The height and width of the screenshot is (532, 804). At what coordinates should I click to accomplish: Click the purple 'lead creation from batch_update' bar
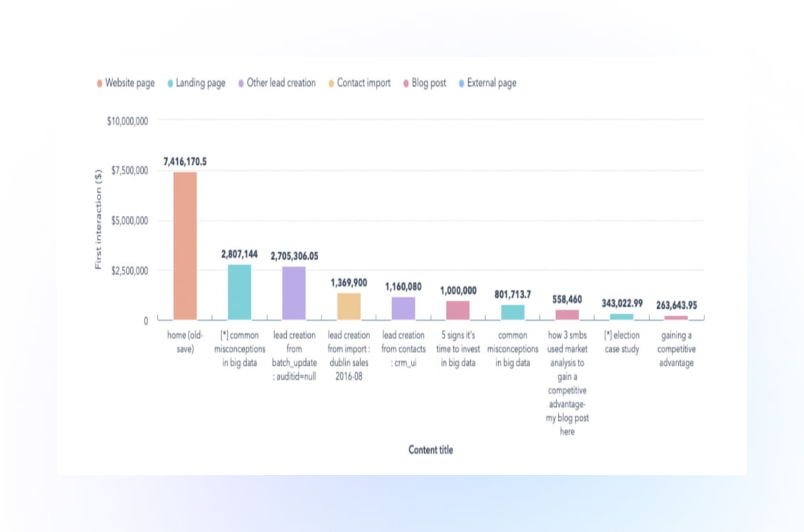coord(293,292)
